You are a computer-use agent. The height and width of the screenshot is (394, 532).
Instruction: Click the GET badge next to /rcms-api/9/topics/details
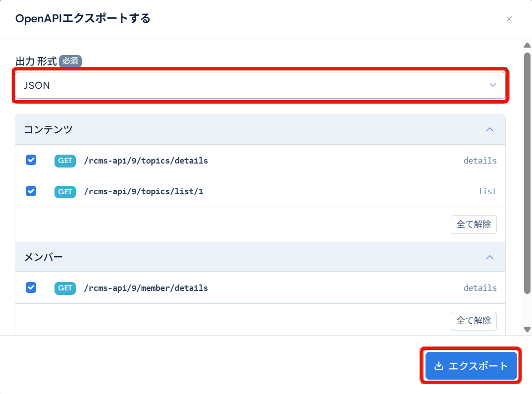pos(64,160)
